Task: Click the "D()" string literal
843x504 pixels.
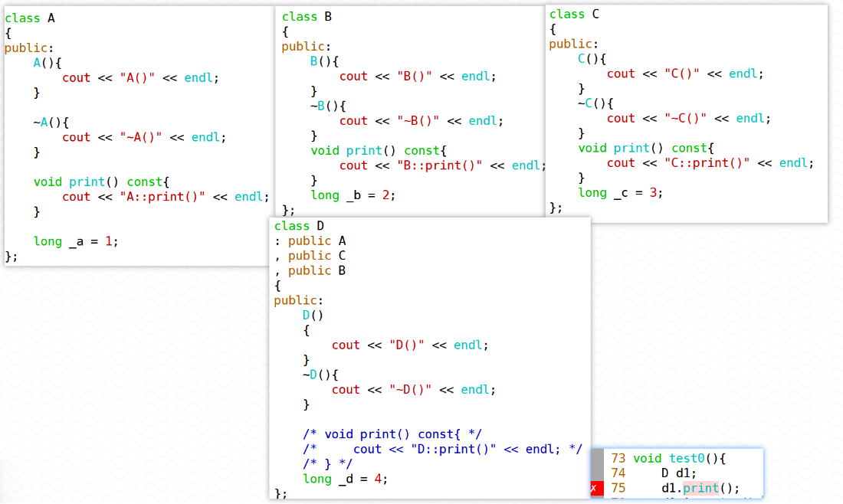Action: tap(407, 345)
